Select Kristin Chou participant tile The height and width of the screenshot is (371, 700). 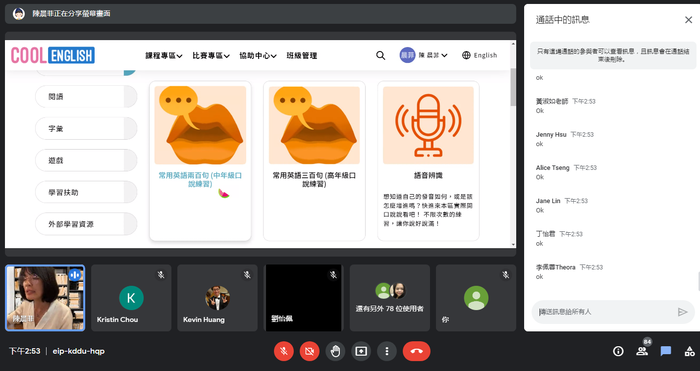coord(131,298)
